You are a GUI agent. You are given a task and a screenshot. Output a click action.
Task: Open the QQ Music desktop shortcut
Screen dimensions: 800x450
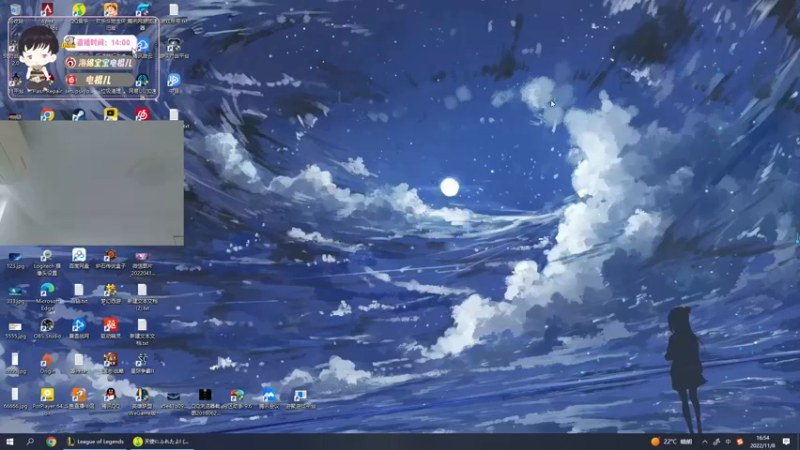point(79,10)
